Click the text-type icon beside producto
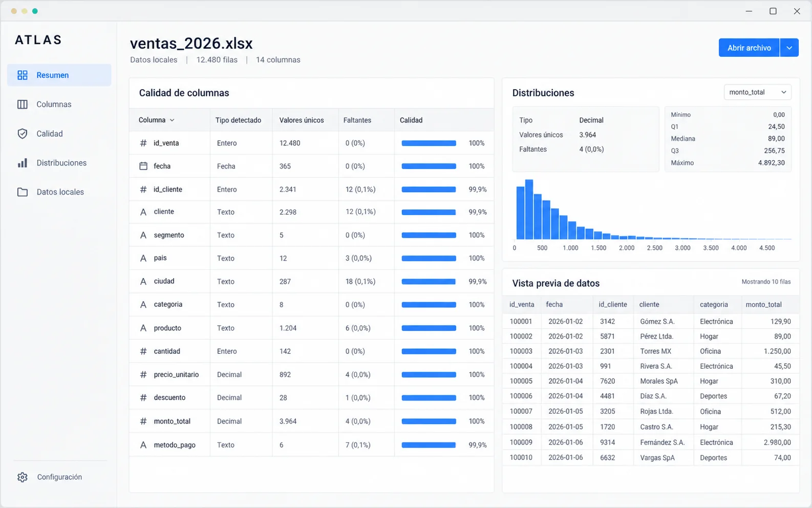Viewport: 812px width, 508px height. [143, 328]
